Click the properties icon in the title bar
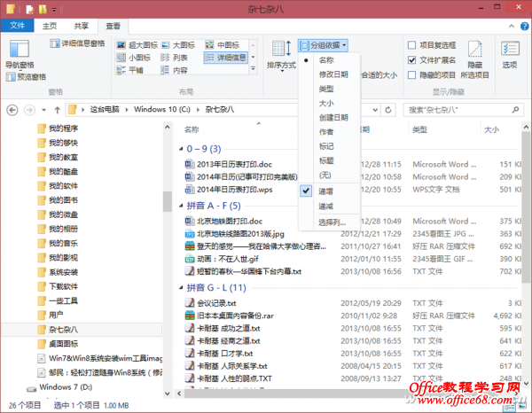The height and width of the screenshot is (413, 532). click(29, 9)
